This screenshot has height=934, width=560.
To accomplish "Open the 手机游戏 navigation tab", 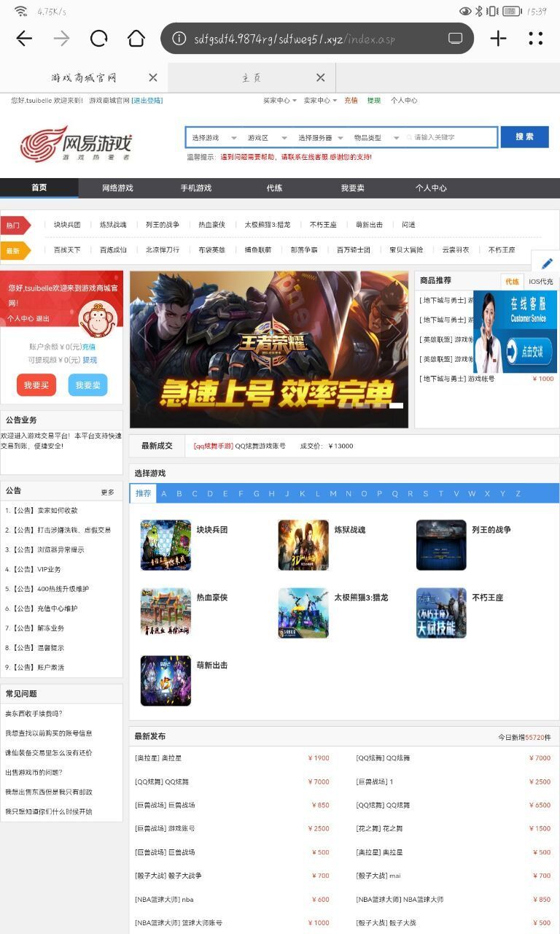I will tap(196, 188).
